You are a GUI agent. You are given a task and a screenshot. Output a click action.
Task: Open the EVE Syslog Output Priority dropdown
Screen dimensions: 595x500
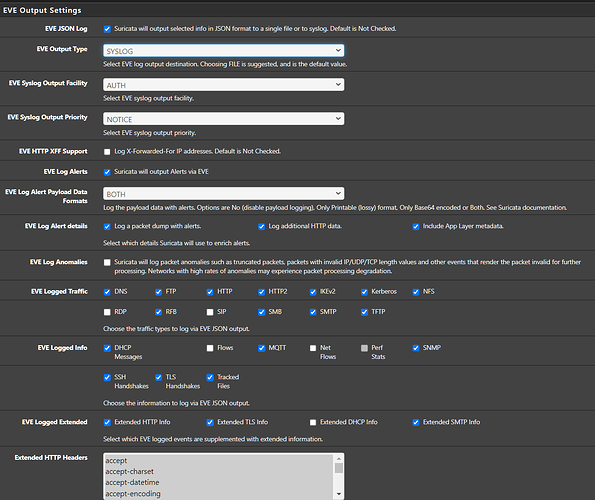click(x=224, y=119)
